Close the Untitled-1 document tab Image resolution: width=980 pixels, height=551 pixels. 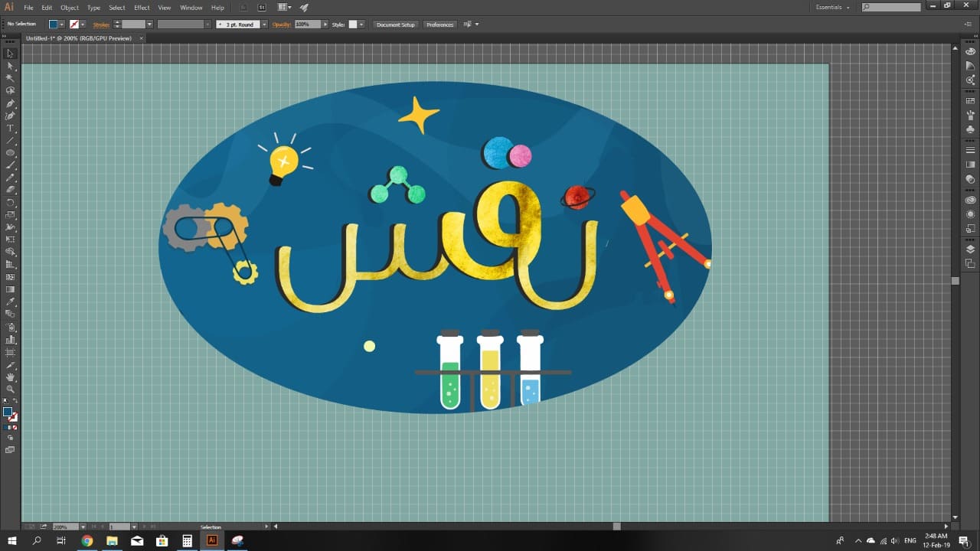click(141, 38)
